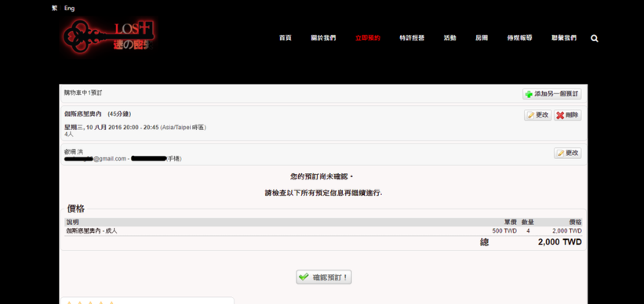Click 更改 button for the booking time
The width and height of the screenshot is (644, 304).
[x=537, y=115]
